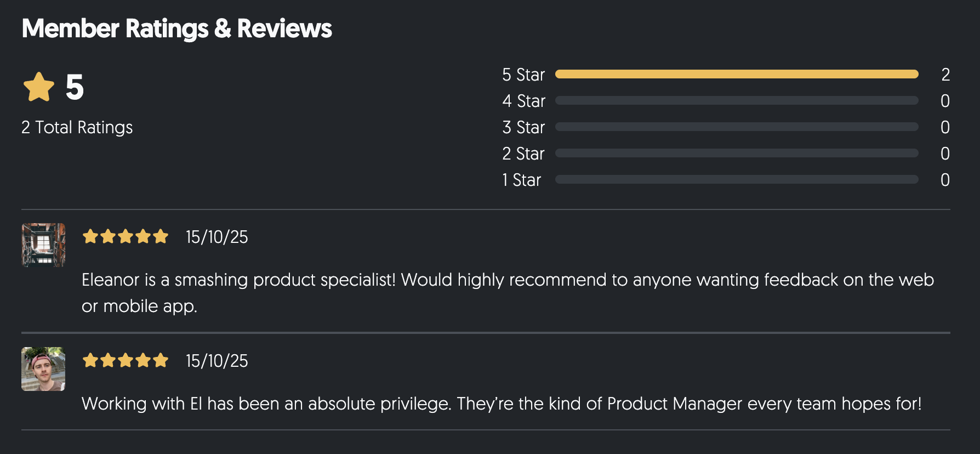Select the "3 Star" label
This screenshot has height=454, width=980.
523,127
